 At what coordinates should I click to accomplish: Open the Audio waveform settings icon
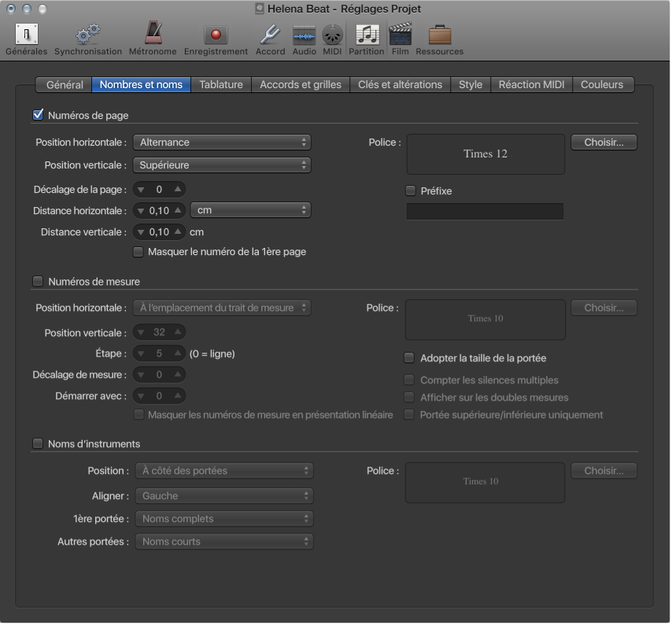coord(305,35)
